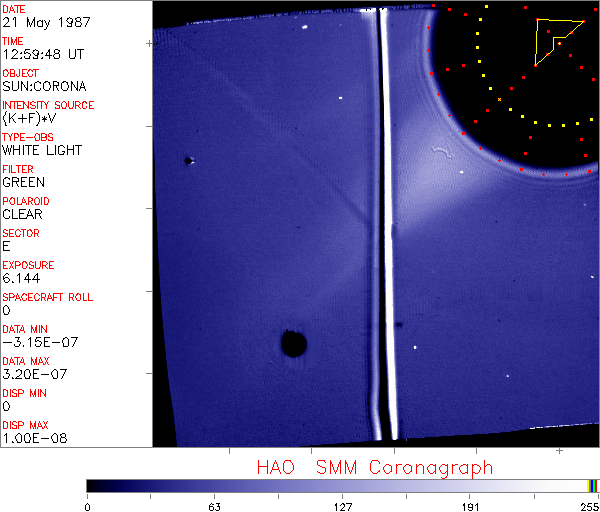Viewport: 600px width, 512px height.
Task: Click the color bar label 191
Action: 470,507
